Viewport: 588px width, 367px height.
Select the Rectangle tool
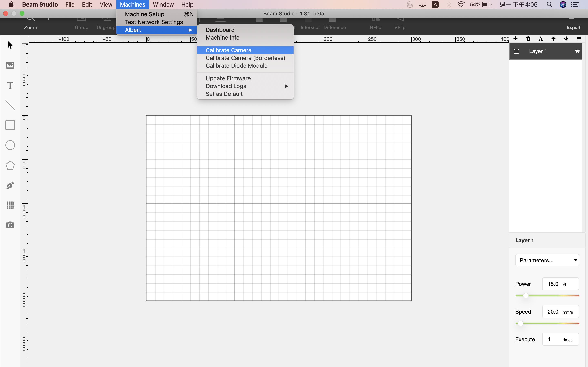[x=10, y=125]
